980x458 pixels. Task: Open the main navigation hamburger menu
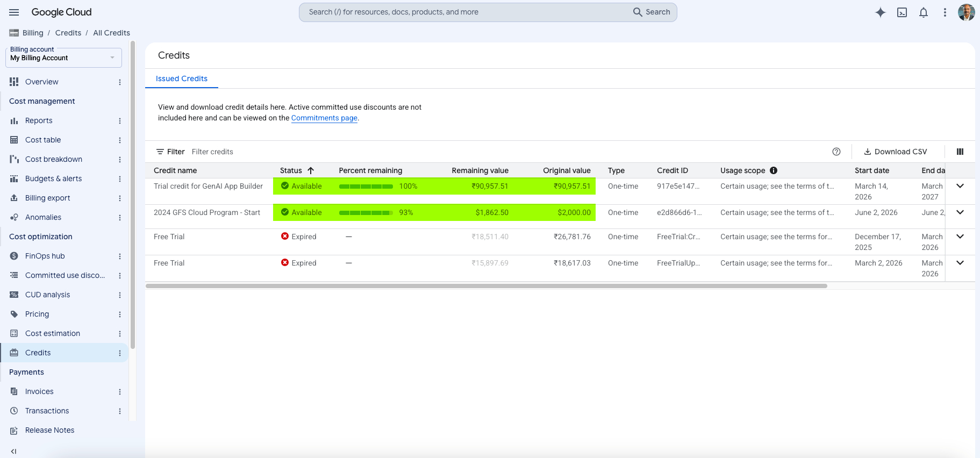tap(14, 12)
